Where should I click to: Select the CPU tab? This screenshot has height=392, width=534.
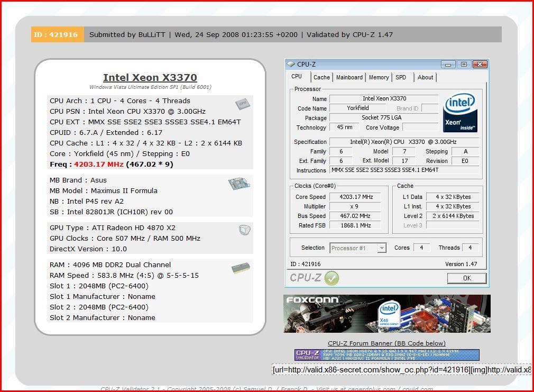297,77
